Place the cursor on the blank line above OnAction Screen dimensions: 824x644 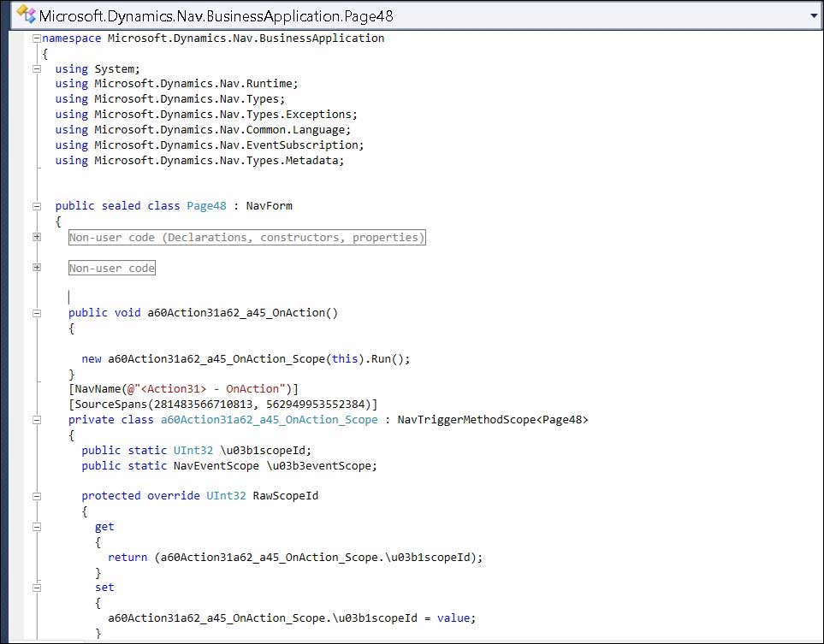(x=68, y=297)
